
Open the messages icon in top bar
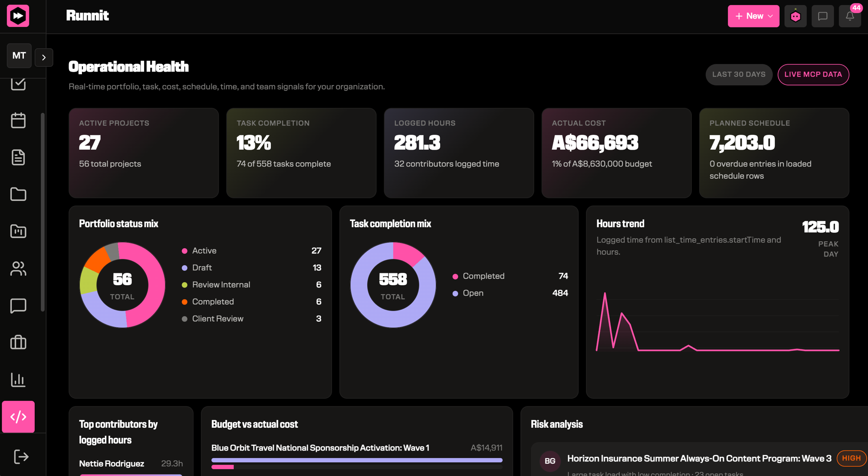click(822, 16)
